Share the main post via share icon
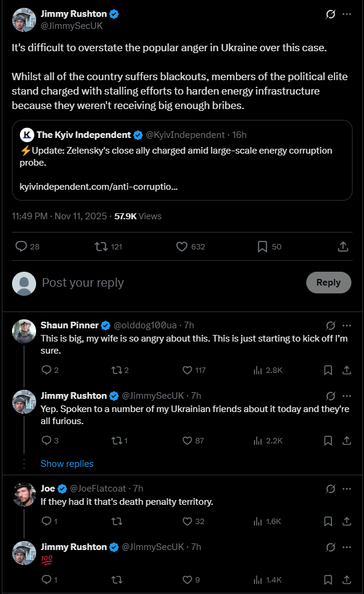The image size is (364, 594). pos(343,246)
